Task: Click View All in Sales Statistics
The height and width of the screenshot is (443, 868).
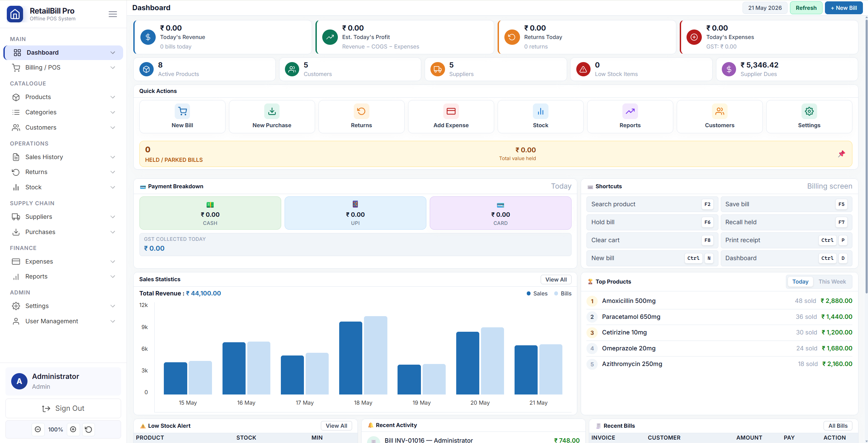Action: [x=556, y=280]
